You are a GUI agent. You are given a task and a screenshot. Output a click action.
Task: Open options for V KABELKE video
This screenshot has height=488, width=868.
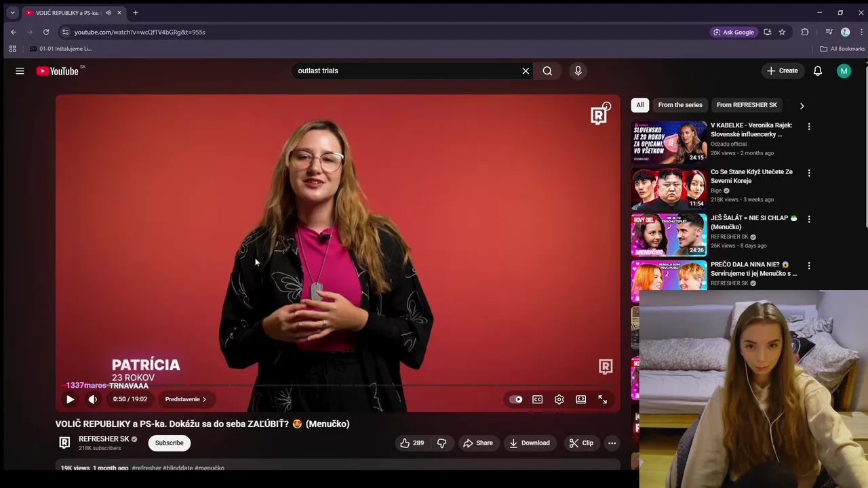point(809,127)
